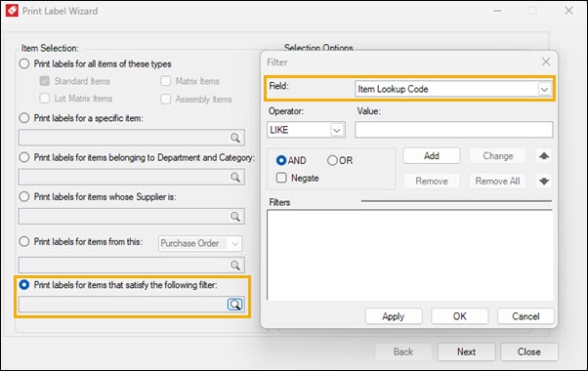Click the Department and Category lookup magnifier
The image size is (588, 371).
235,177
